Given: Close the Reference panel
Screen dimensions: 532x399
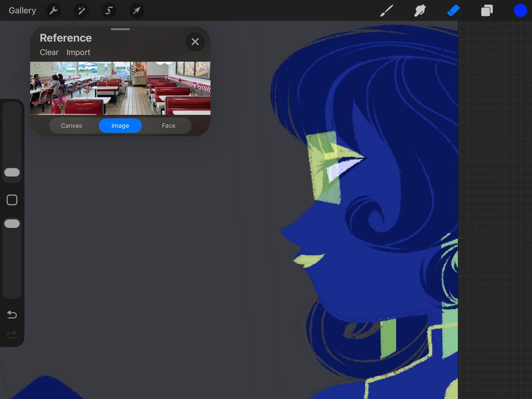Looking at the screenshot, I should coord(195,42).
